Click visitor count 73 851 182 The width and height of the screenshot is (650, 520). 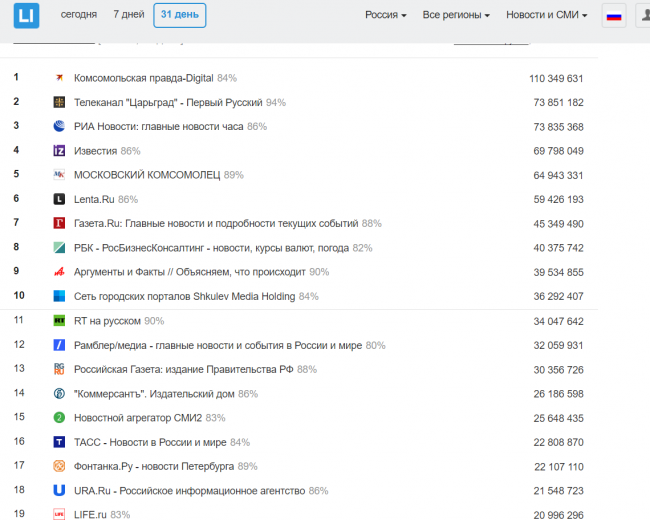click(558, 102)
